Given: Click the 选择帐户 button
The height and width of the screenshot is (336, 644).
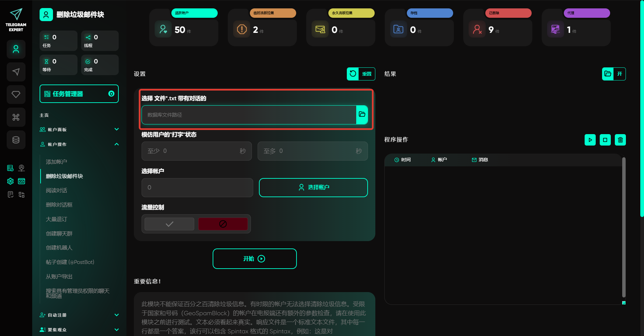Looking at the screenshot, I should [313, 187].
